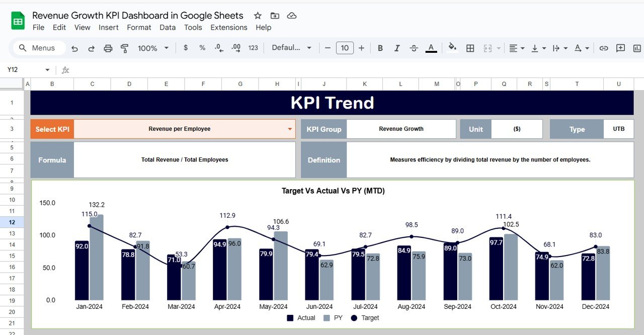Open the Select KPI dropdown
The height and width of the screenshot is (335, 644).
(x=290, y=129)
